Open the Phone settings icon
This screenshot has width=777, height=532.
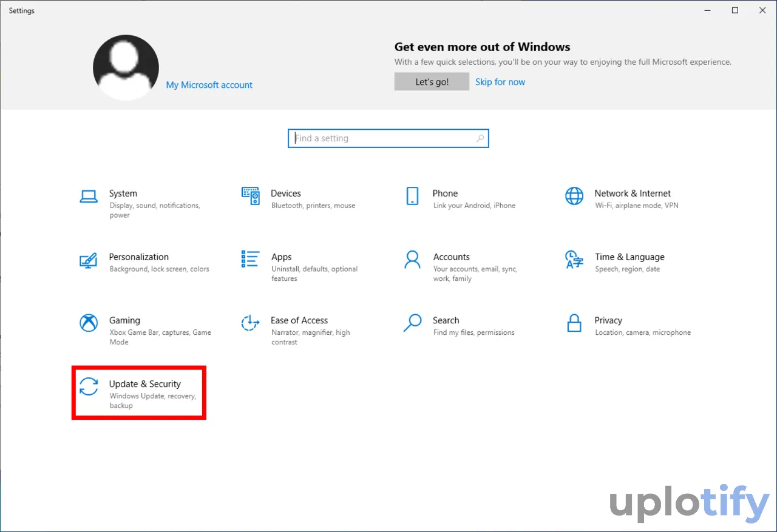pos(412,196)
